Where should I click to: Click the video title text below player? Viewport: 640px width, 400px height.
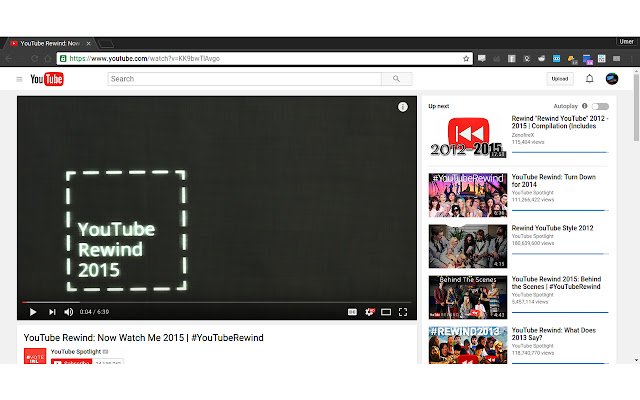click(143, 338)
